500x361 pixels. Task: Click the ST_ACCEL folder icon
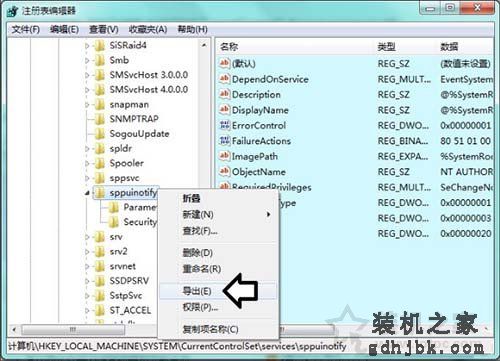[x=100, y=310]
